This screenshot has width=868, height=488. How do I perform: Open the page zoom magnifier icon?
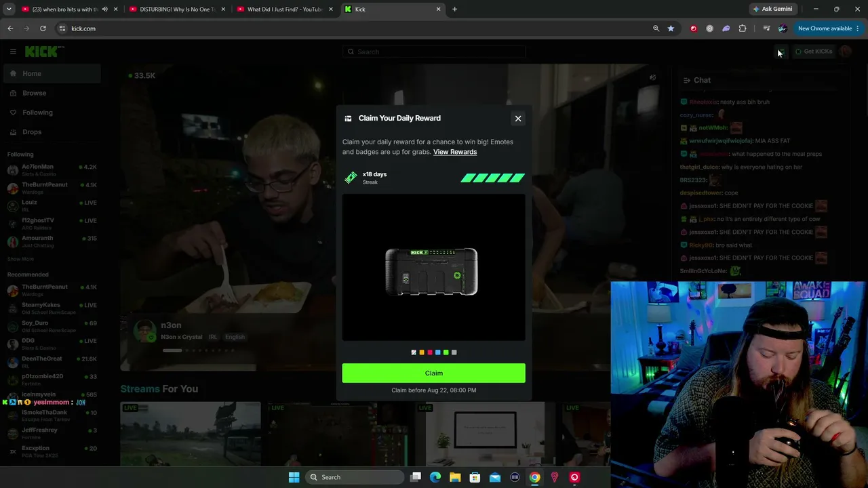[656, 28]
